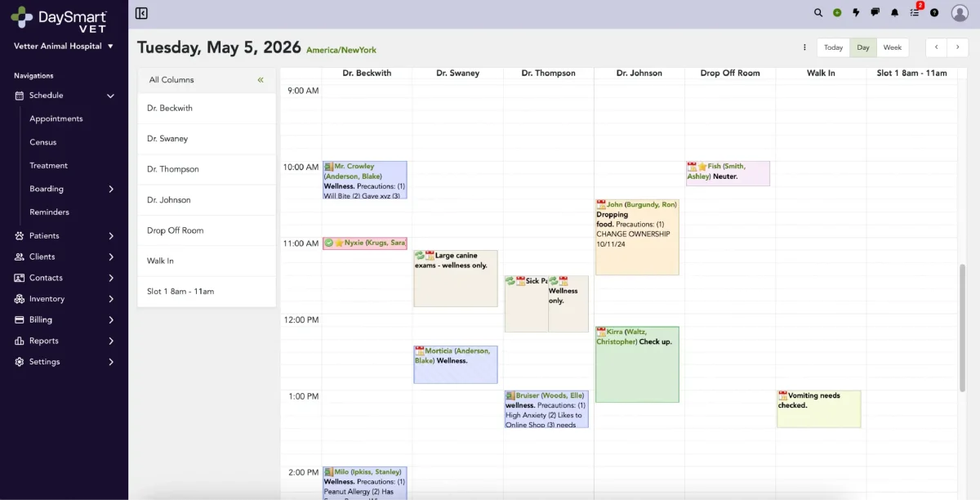Open Census in the sidebar
This screenshot has height=500, width=980.
(x=43, y=142)
